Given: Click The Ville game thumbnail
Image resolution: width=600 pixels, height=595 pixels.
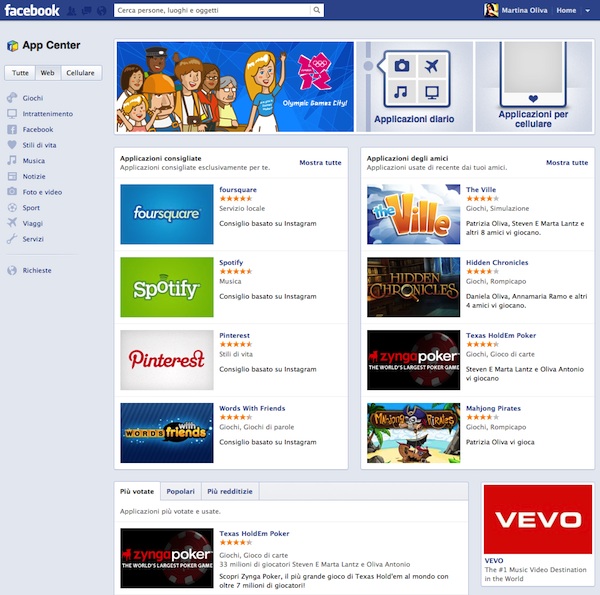Looking at the screenshot, I should pyautogui.click(x=414, y=214).
